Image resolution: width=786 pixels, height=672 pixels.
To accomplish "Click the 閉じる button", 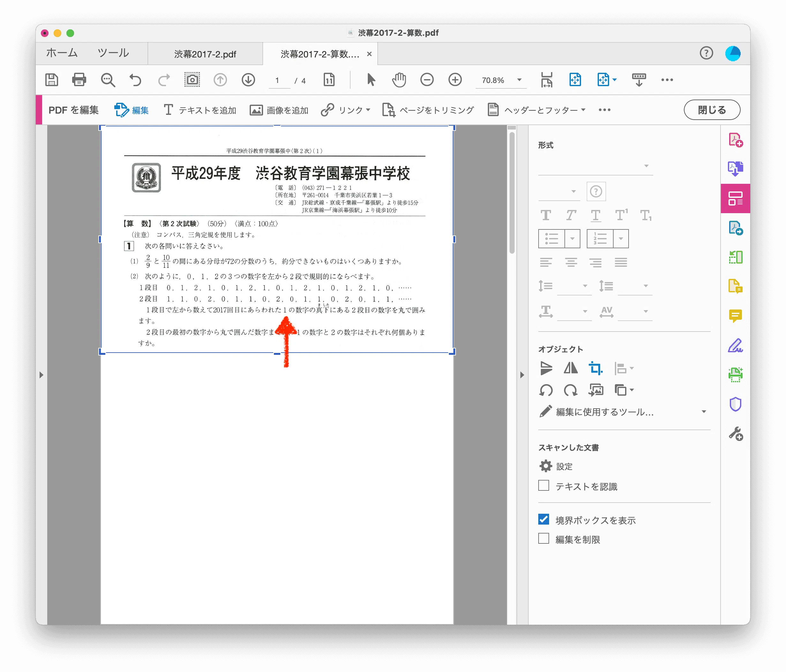I will click(712, 110).
